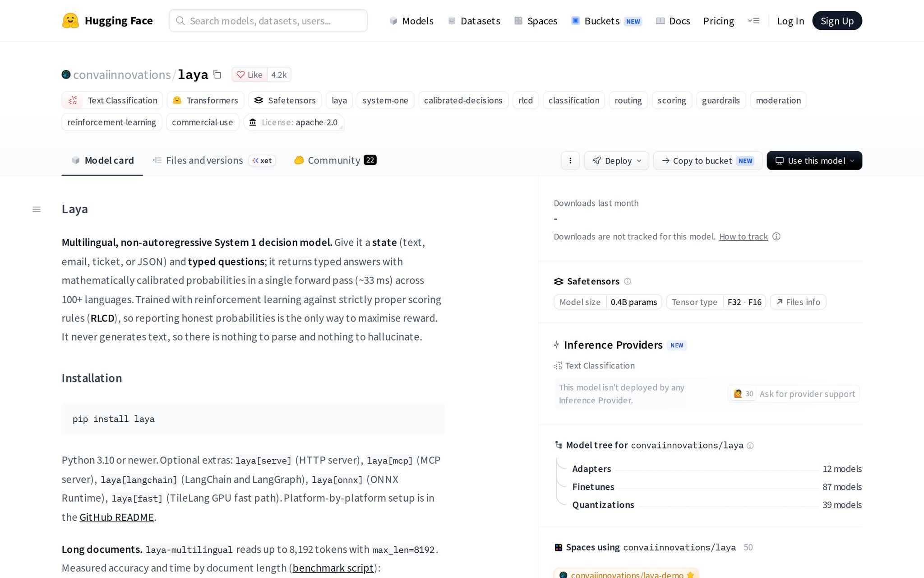The image size is (924, 578).
Task: Click the commercial-use tag
Action: coord(203,122)
